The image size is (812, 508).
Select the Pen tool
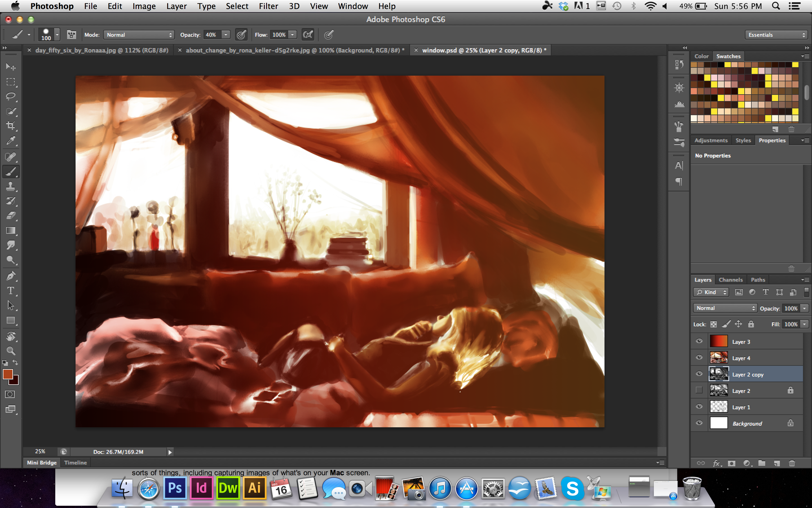pos(11,276)
